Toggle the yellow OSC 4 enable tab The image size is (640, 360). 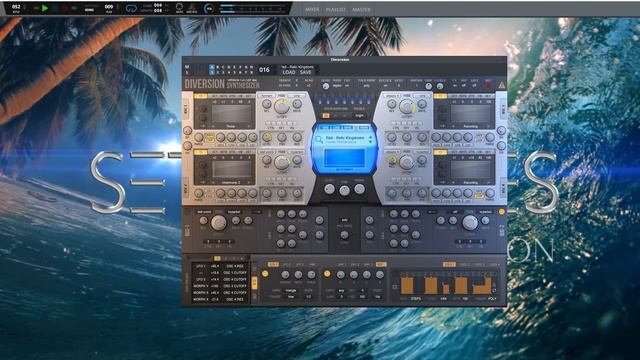coord(440,152)
